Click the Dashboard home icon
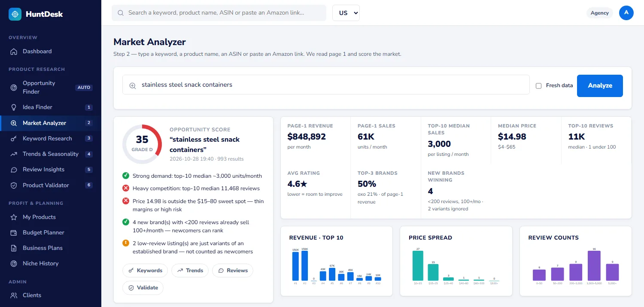 (14, 52)
